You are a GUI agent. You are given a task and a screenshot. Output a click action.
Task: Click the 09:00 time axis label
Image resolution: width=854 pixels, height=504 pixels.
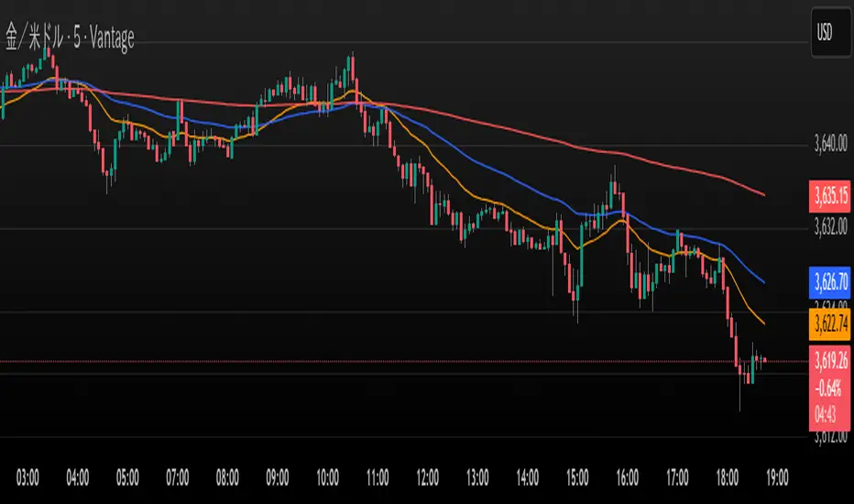point(278,477)
